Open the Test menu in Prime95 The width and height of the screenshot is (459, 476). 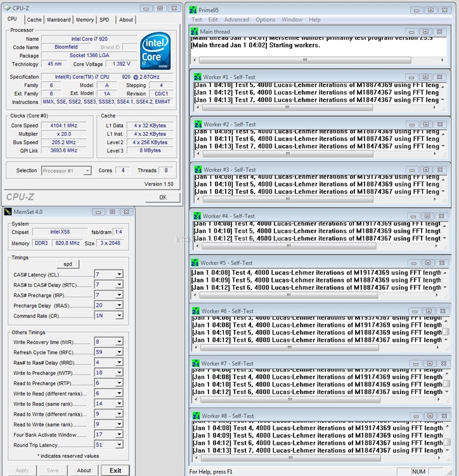(197, 20)
